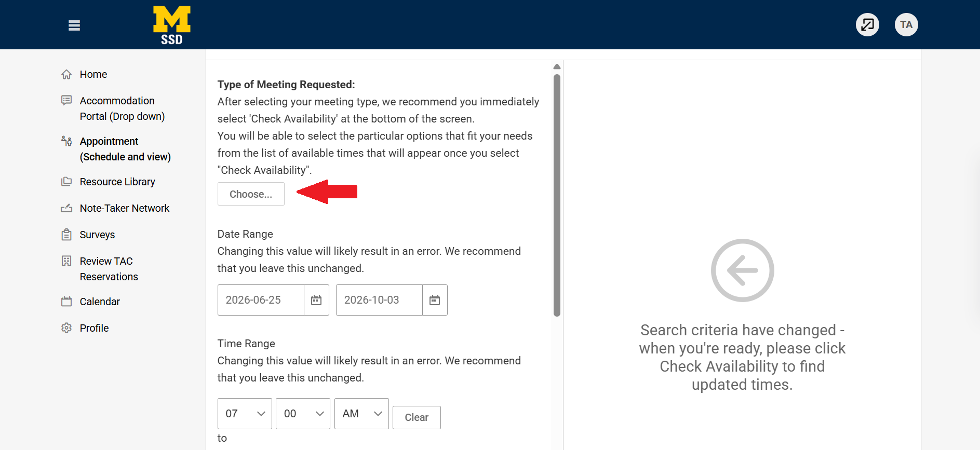
Task: Open Resource Library menu item
Action: [x=117, y=182]
